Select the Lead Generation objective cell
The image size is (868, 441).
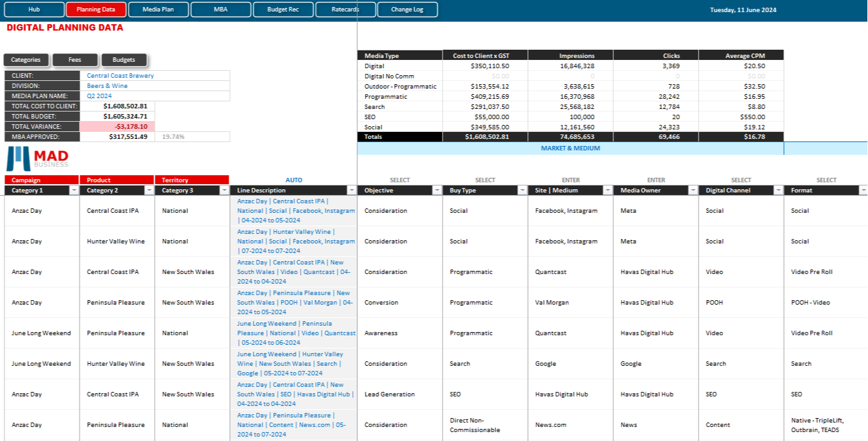(400, 394)
